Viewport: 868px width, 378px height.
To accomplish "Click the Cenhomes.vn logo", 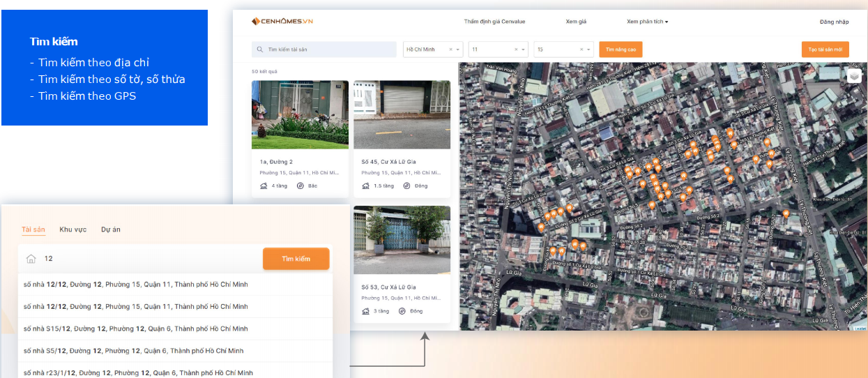I will pyautogui.click(x=282, y=22).
